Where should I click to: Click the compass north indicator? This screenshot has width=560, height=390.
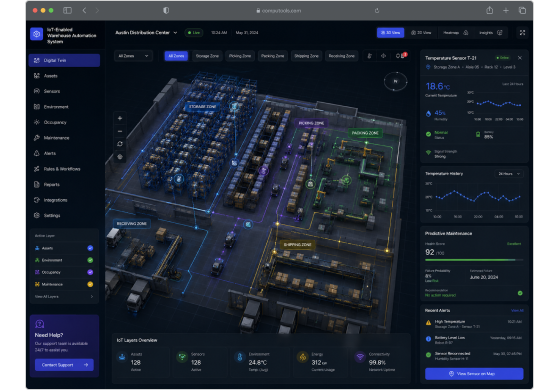395,81
